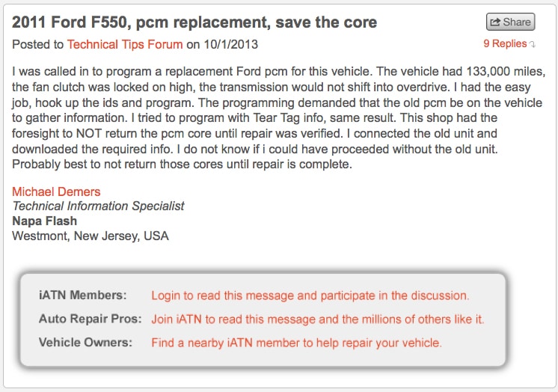Screen dimensions: 558x392
Task: Click Join iATN to read this message link
Action: (x=317, y=319)
